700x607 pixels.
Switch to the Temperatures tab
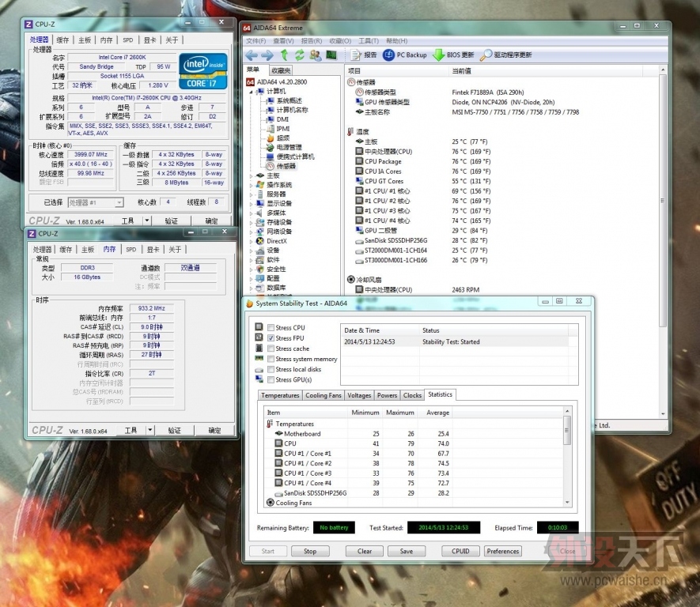[x=280, y=395]
